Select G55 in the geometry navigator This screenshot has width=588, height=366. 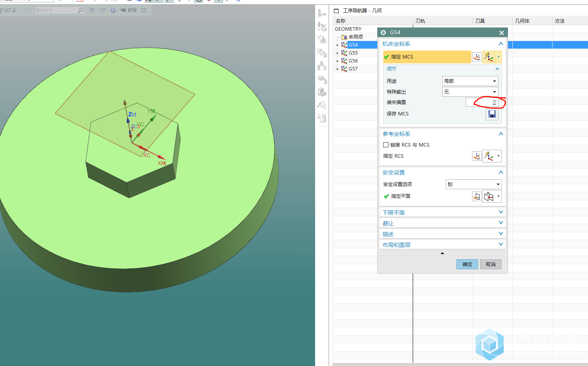coord(353,53)
